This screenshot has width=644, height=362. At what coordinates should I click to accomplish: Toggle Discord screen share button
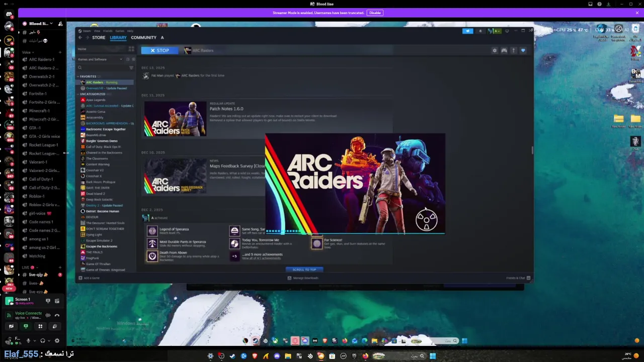pyautogui.click(x=26, y=326)
